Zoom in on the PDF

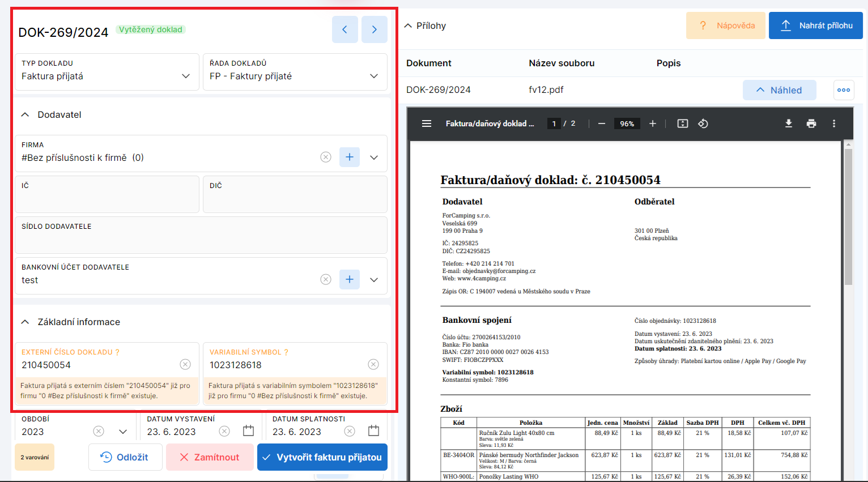[653, 123]
